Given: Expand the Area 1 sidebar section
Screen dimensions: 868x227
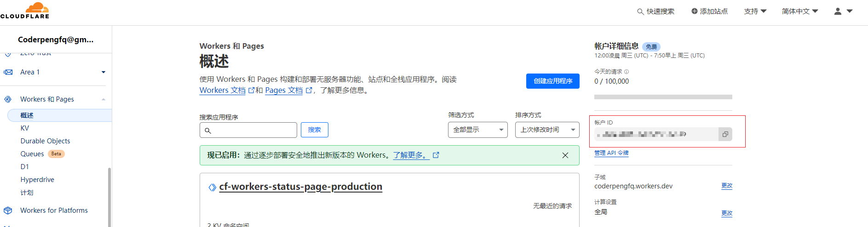Looking at the screenshot, I should point(103,72).
